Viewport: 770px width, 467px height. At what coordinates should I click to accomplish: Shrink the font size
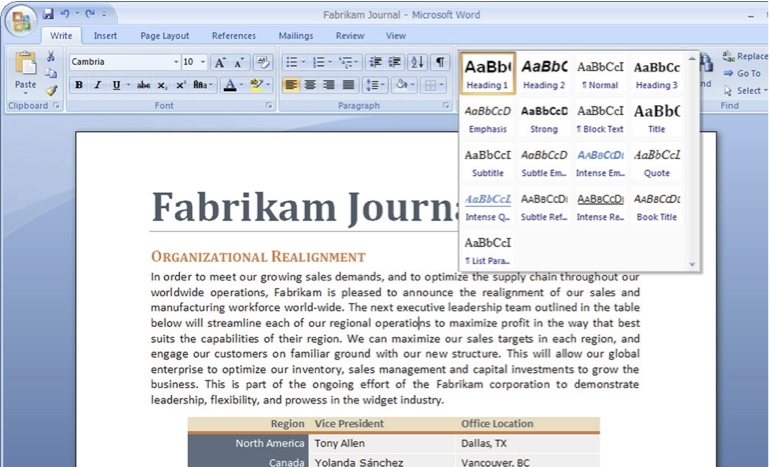point(239,62)
